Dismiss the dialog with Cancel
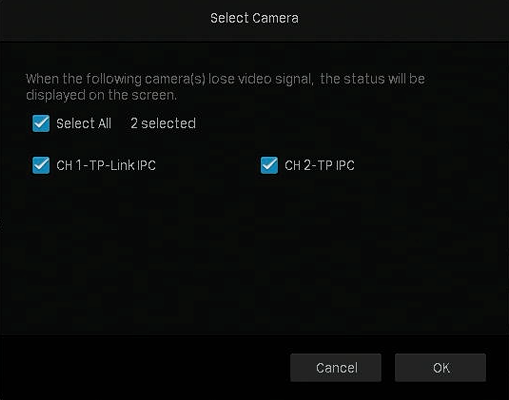The height and width of the screenshot is (400, 509). pyautogui.click(x=336, y=368)
